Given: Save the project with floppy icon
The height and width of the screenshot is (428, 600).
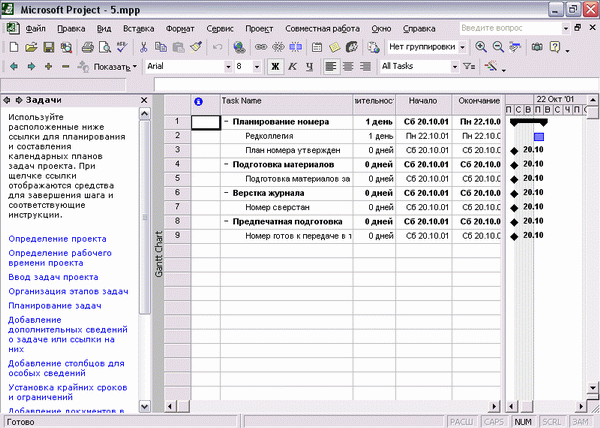Looking at the screenshot, I should [49, 47].
